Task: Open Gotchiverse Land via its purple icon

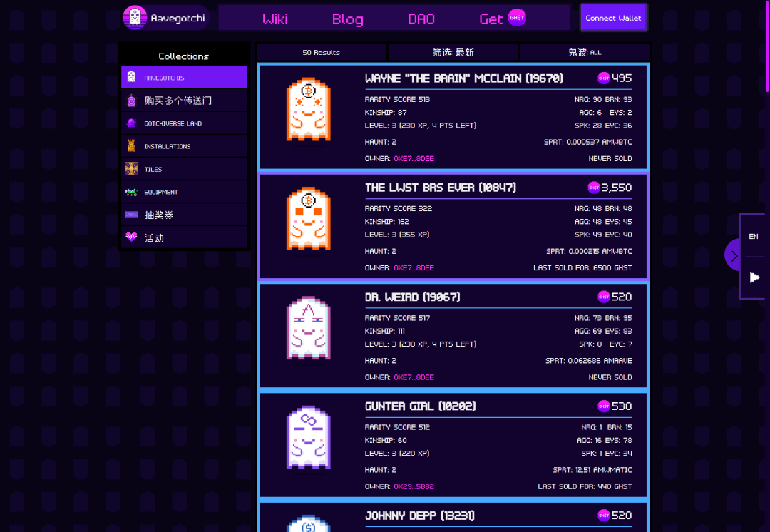Action: click(x=131, y=123)
